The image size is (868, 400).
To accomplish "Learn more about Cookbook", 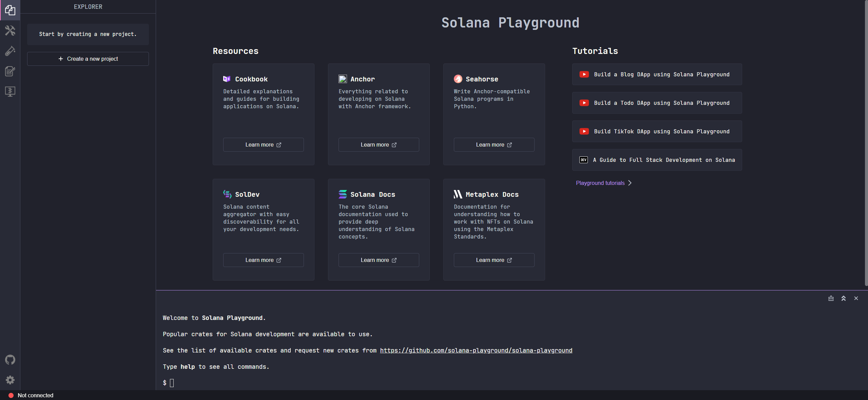I will coord(263,145).
